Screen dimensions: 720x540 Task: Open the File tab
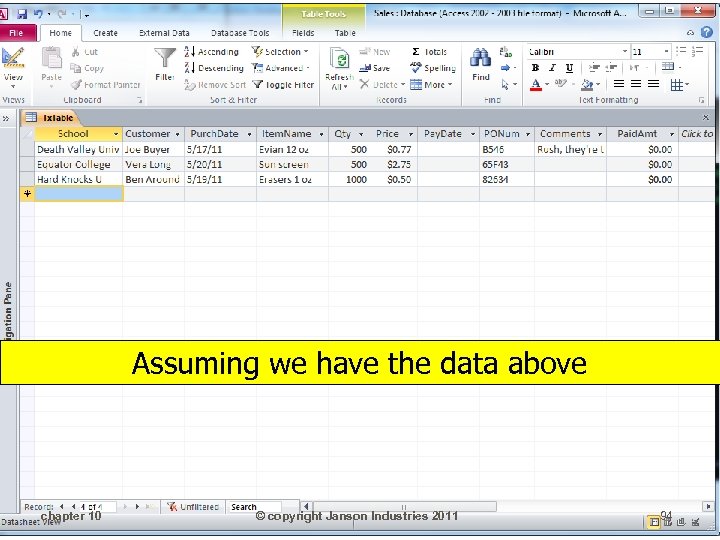(x=16, y=33)
